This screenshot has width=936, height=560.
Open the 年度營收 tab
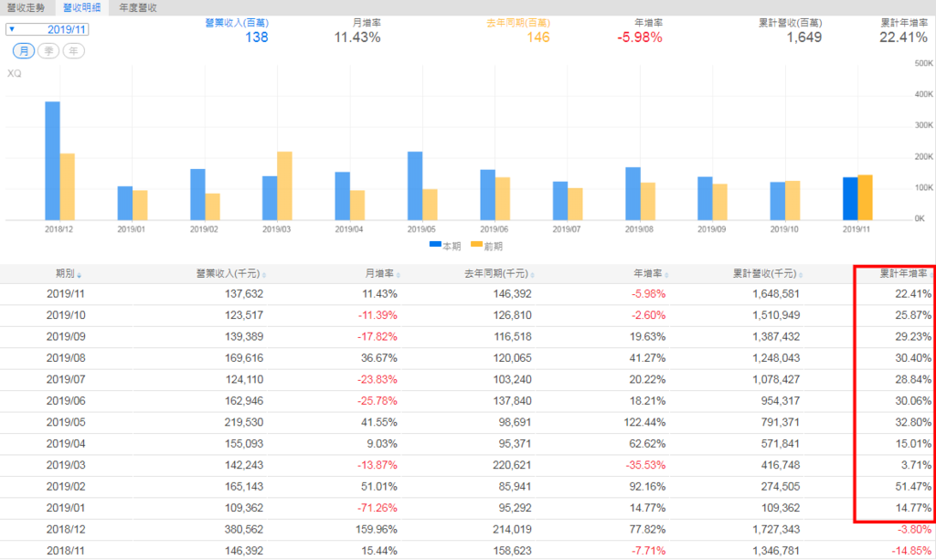coord(138,7)
